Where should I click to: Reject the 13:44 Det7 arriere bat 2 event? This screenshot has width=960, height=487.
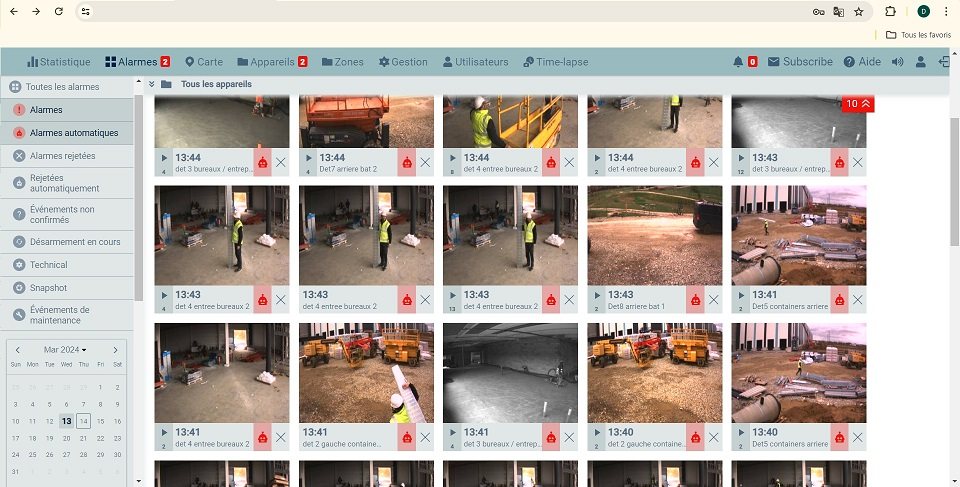[x=425, y=162]
